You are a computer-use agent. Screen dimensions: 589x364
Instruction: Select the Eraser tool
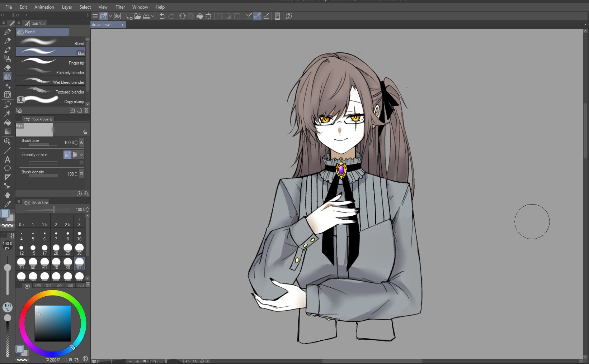[8, 67]
